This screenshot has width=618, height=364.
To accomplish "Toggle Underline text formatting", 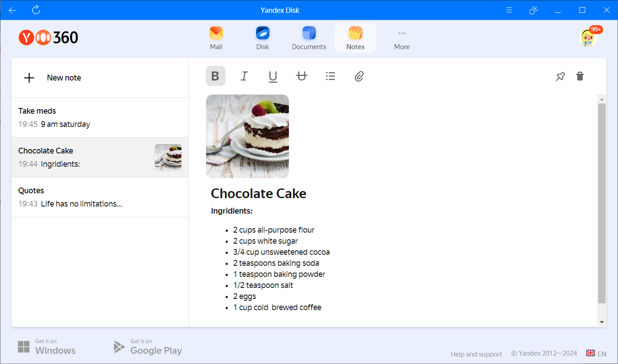I will (x=273, y=77).
